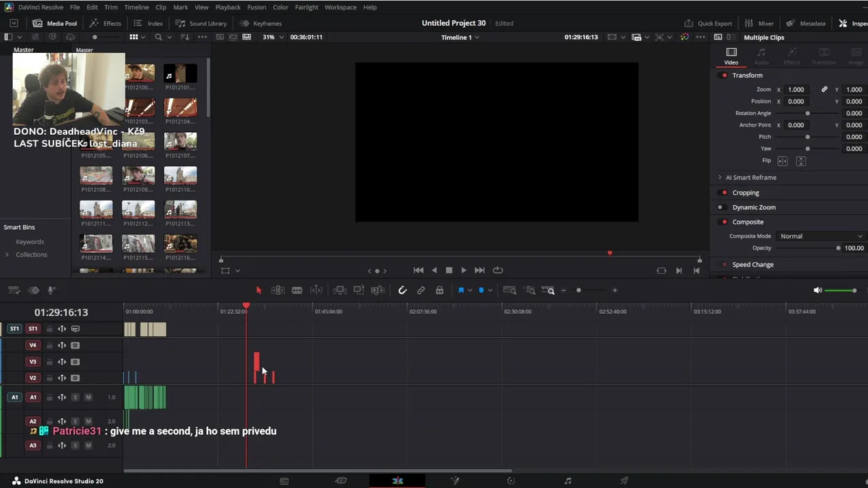Click the Quick Export button
The width and height of the screenshot is (868, 488).
coord(708,23)
